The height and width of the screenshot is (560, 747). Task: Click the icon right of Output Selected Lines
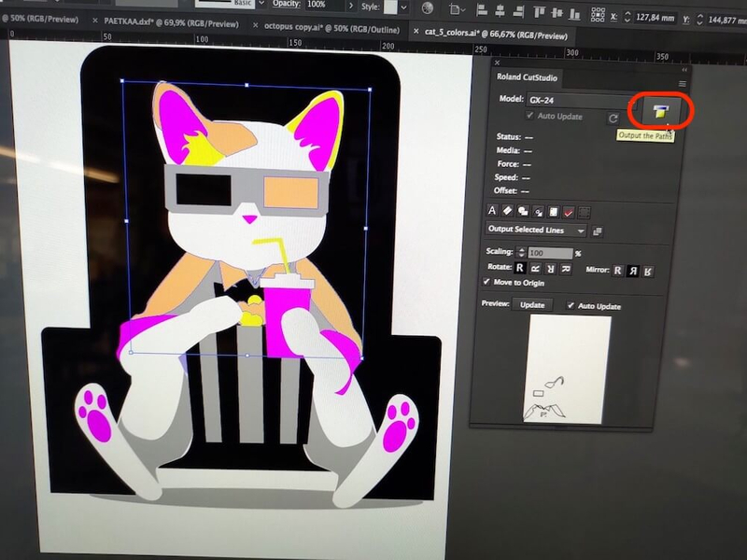coord(598,231)
